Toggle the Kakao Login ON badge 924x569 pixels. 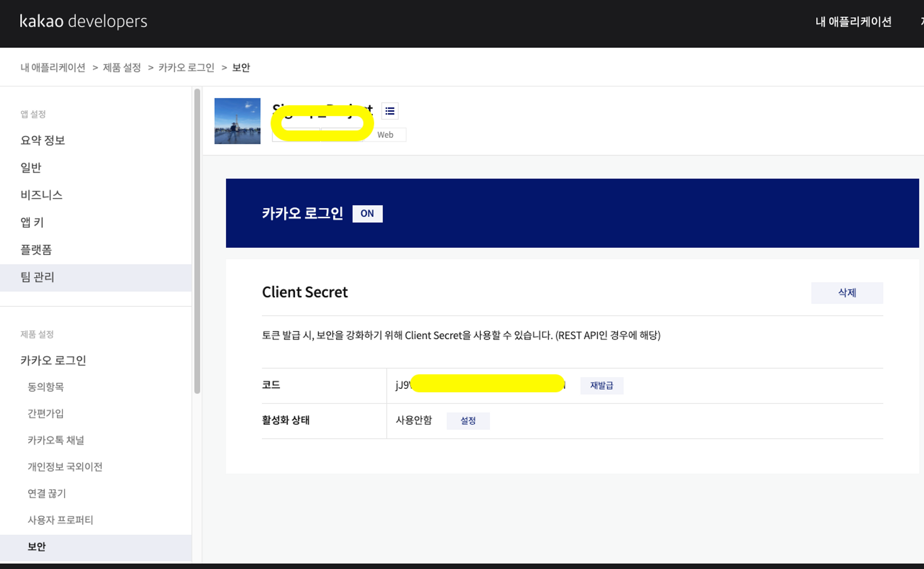pos(367,214)
